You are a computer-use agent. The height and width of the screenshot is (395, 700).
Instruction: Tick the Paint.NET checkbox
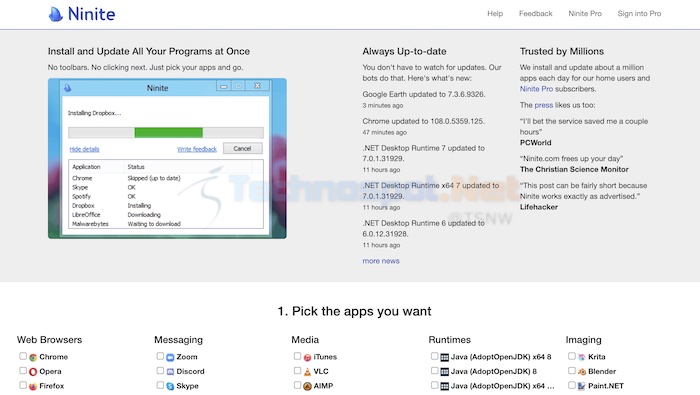[x=571, y=385]
